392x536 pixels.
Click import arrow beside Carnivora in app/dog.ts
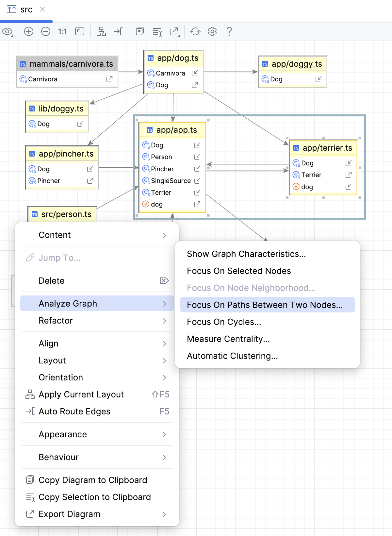tap(195, 73)
